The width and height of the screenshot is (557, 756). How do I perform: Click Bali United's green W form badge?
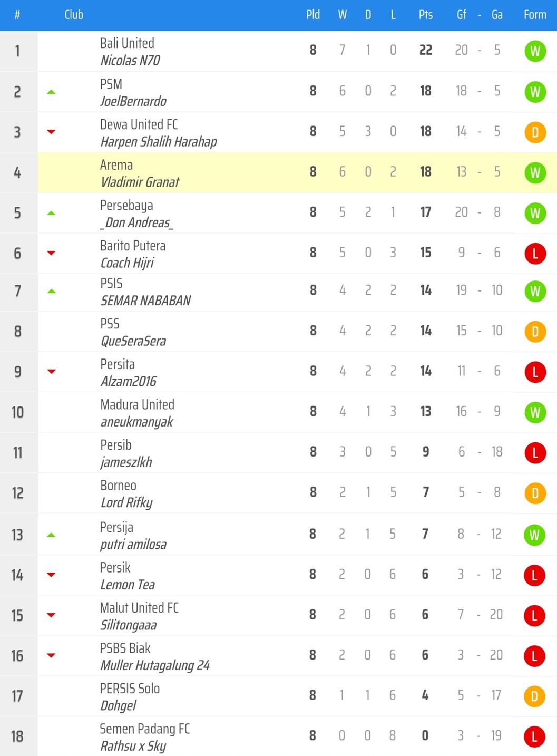(535, 51)
